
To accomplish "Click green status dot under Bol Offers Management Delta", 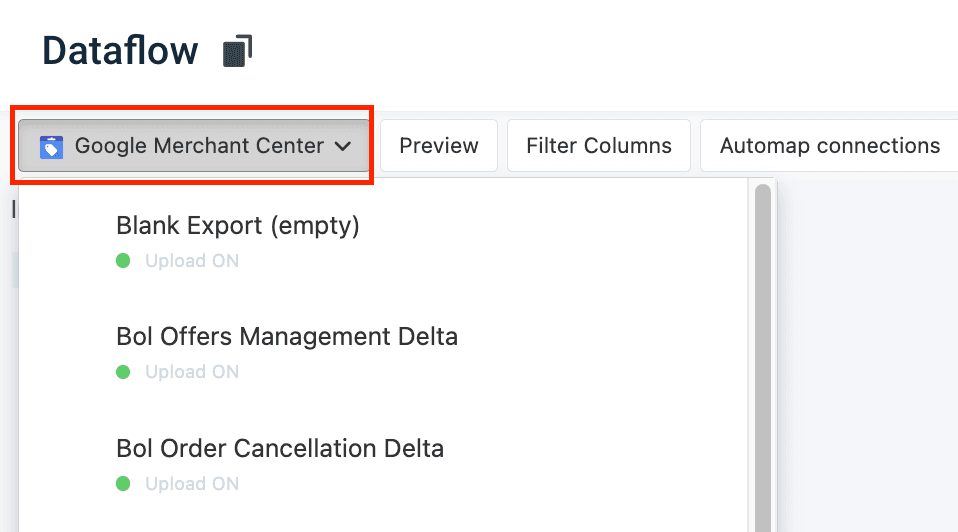I will point(124,372).
